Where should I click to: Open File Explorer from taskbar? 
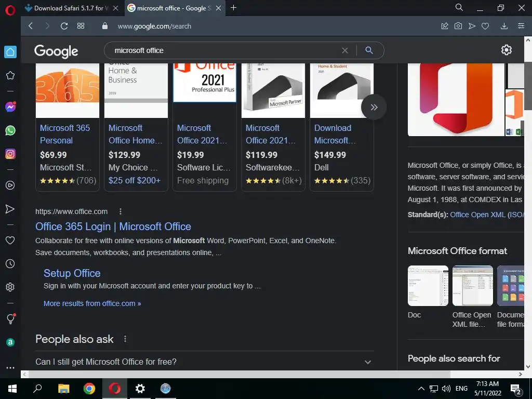point(63,389)
